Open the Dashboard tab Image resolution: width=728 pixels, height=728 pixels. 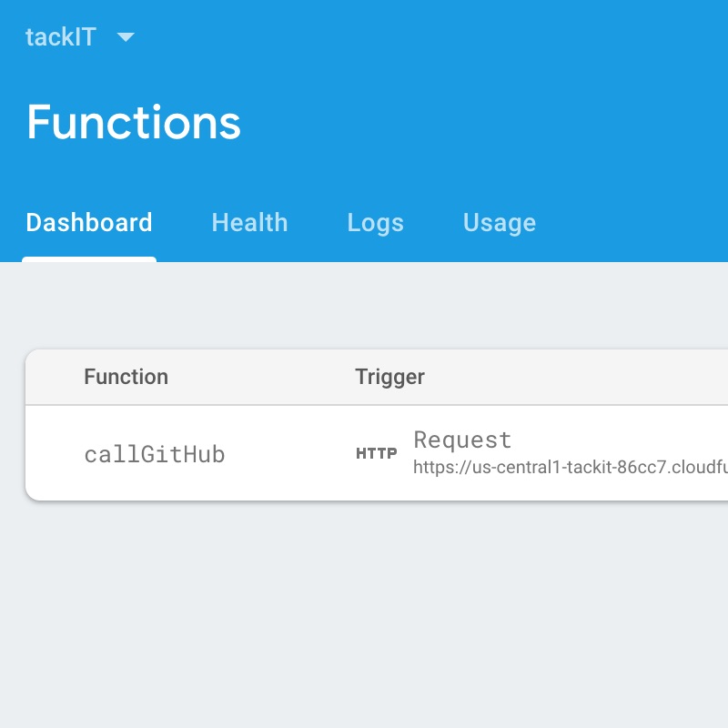click(89, 223)
